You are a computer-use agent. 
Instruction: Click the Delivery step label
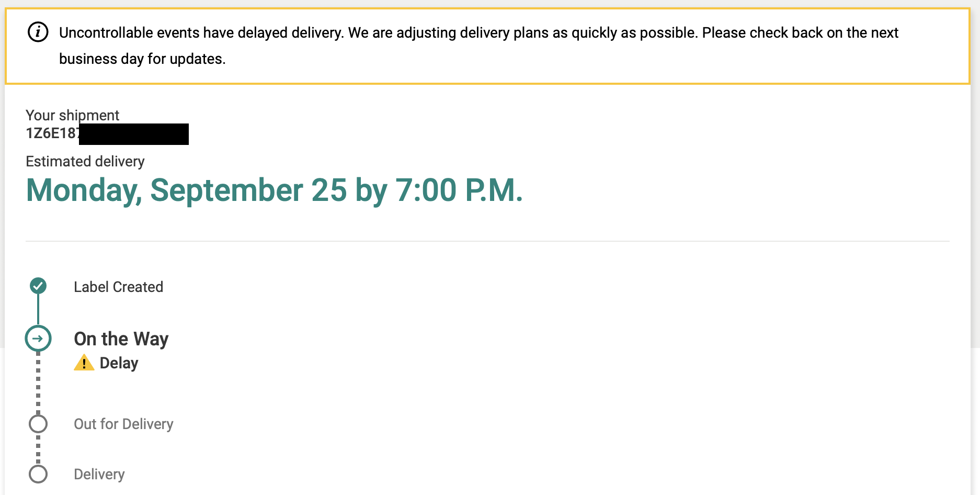[x=99, y=474]
